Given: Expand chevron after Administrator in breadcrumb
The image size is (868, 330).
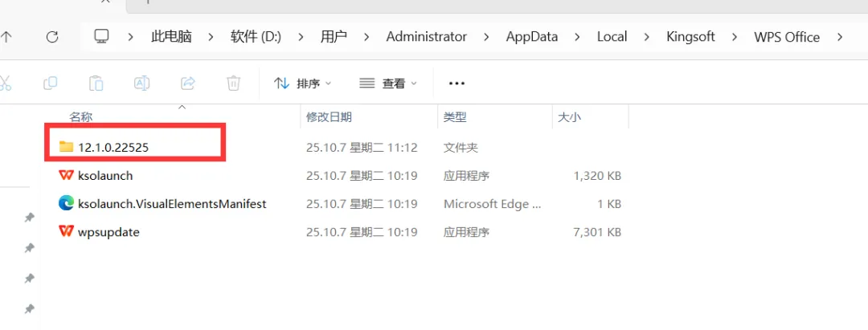Looking at the screenshot, I should [x=486, y=37].
